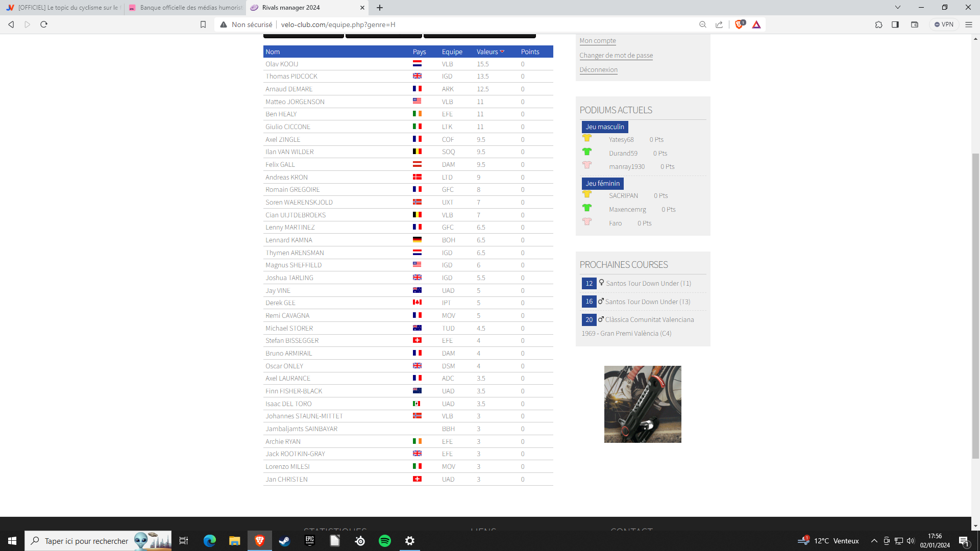The height and width of the screenshot is (551, 980).
Task: Open the tab search chevron dropdown
Action: tap(898, 7)
